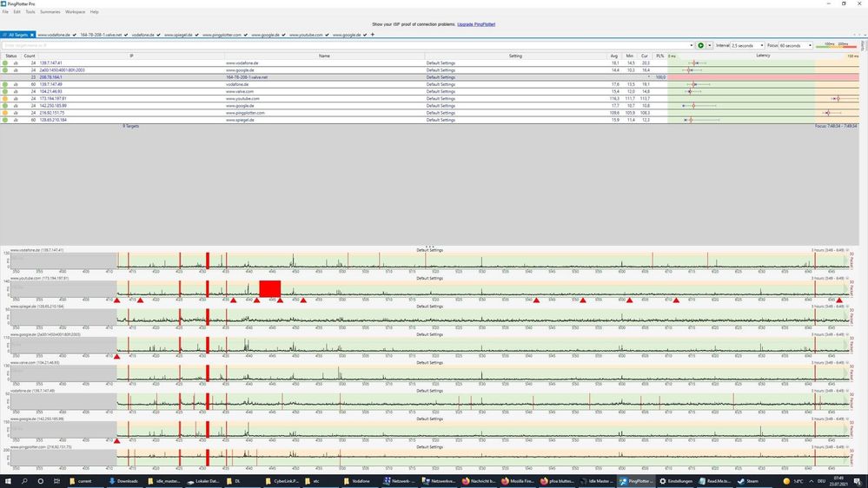This screenshot has width=868, height=488.
Task: Open Task View on the taskbar
Action: (x=56, y=481)
